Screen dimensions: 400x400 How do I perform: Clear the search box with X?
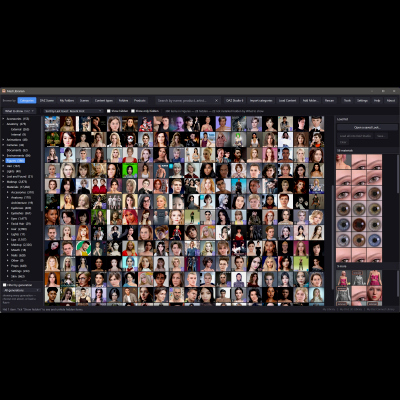tap(216, 100)
